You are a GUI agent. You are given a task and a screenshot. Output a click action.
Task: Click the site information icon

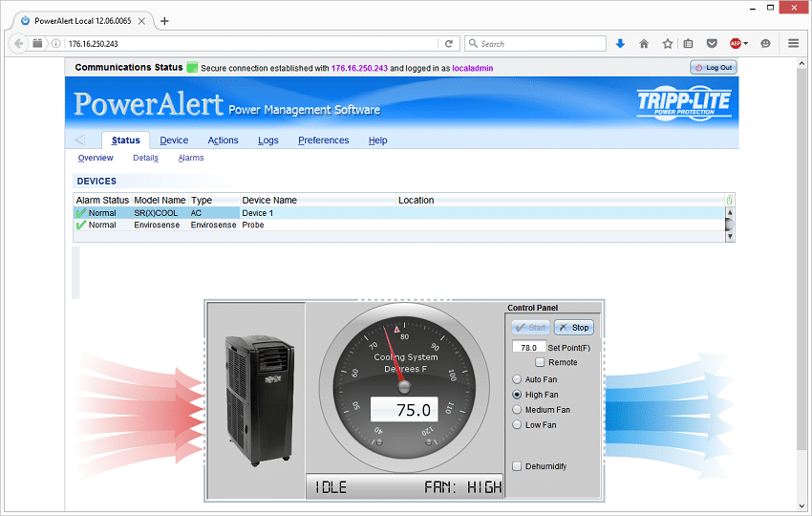click(56, 44)
